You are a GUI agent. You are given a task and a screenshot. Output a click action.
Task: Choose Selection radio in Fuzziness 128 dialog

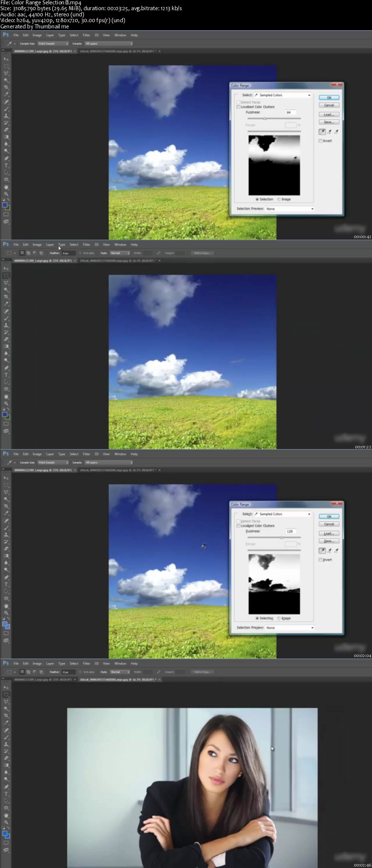click(x=257, y=618)
